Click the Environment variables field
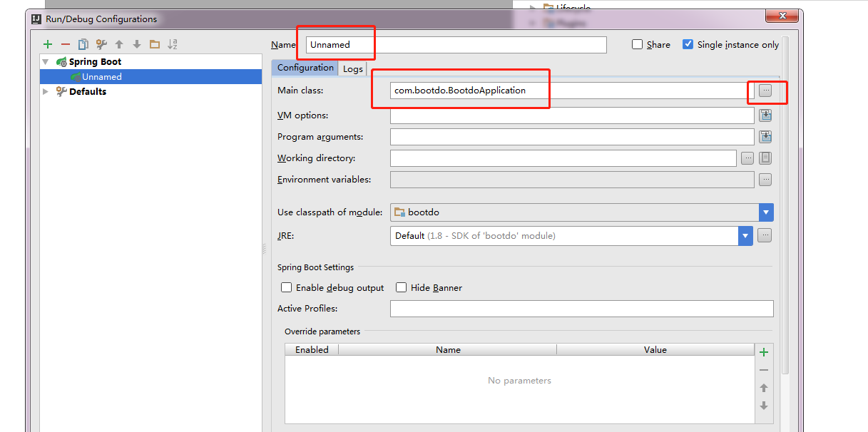Viewport: 868px width, 432px height. click(572, 180)
